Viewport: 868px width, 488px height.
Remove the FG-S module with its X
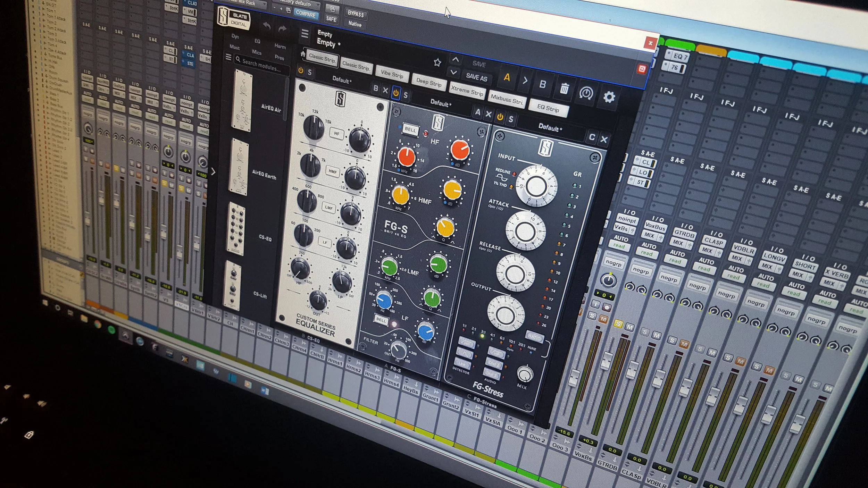[x=488, y=114]
